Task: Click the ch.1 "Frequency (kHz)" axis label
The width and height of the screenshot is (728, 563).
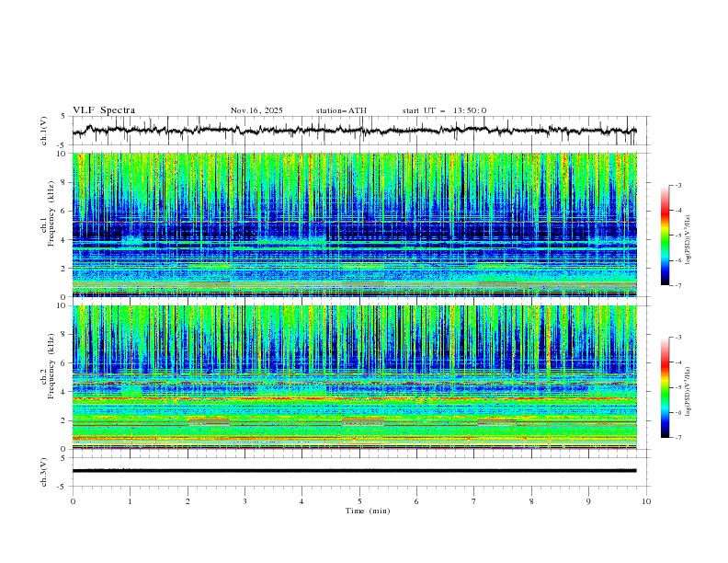Action: tap(51, 213)
